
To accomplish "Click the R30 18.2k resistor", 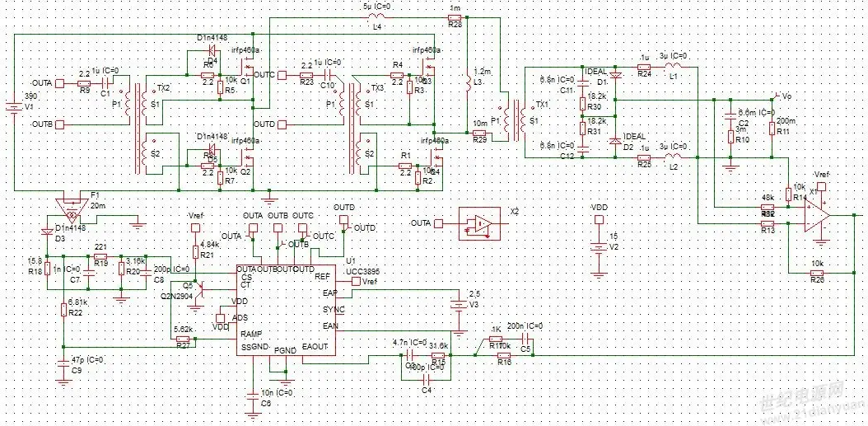I will (582, 103).
